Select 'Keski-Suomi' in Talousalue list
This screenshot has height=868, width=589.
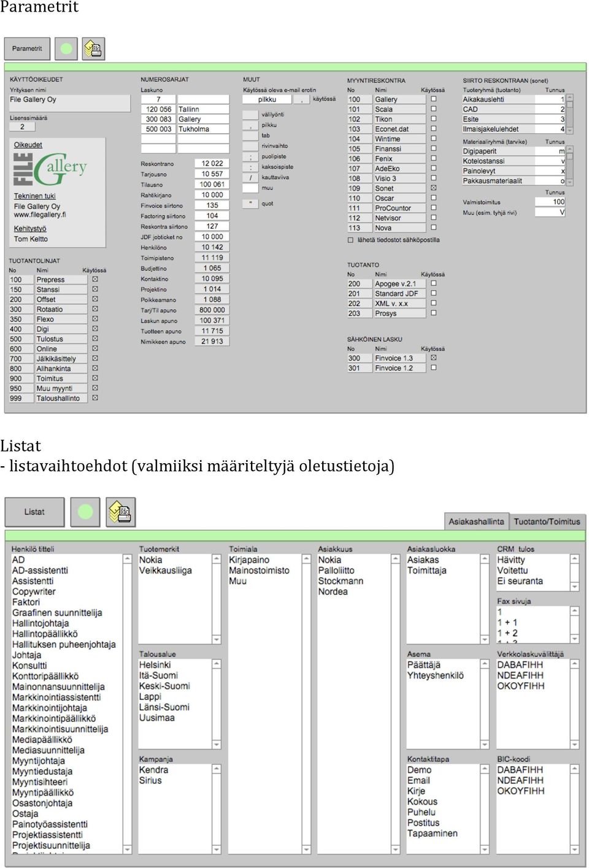pos(164,686)
